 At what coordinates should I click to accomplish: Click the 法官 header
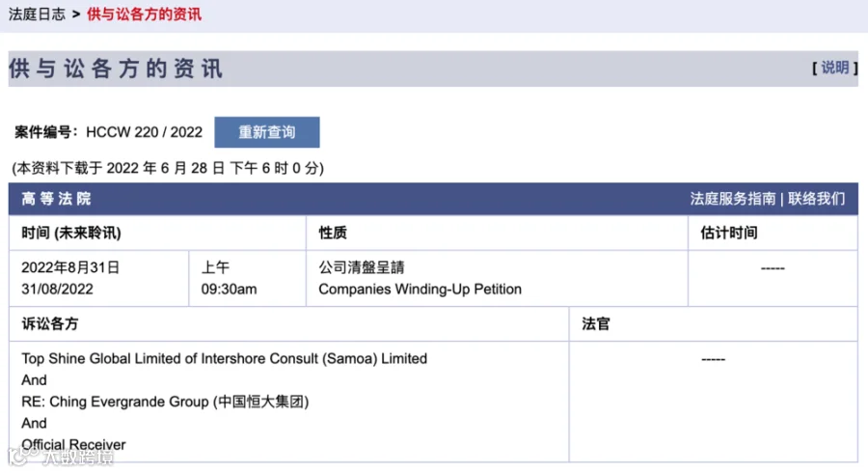click(596, 324)
